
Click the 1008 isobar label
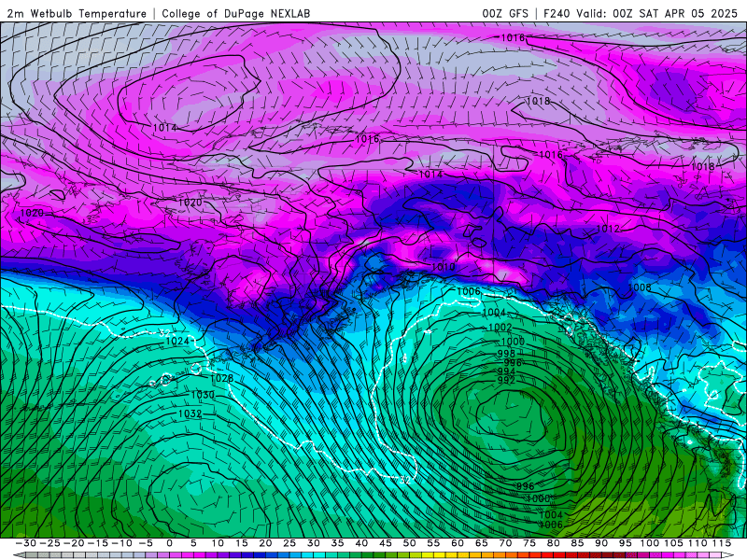[640, 287]
